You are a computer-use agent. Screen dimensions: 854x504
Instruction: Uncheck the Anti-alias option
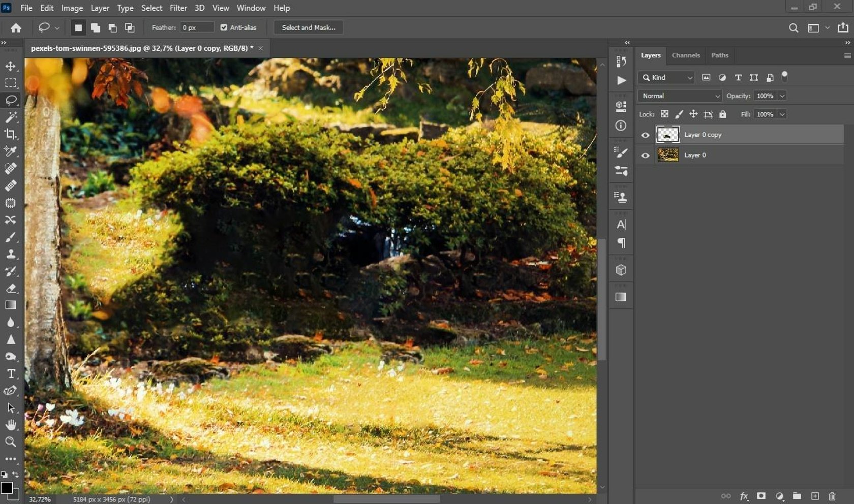pos(224,27)
